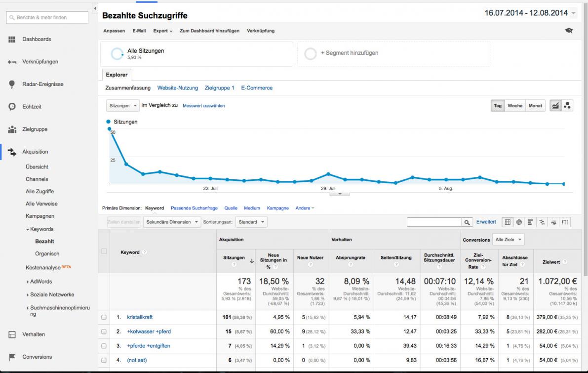
Task: Switch to the E-Commerce tab
Action: pyautogui.click(x=257, y=88)
